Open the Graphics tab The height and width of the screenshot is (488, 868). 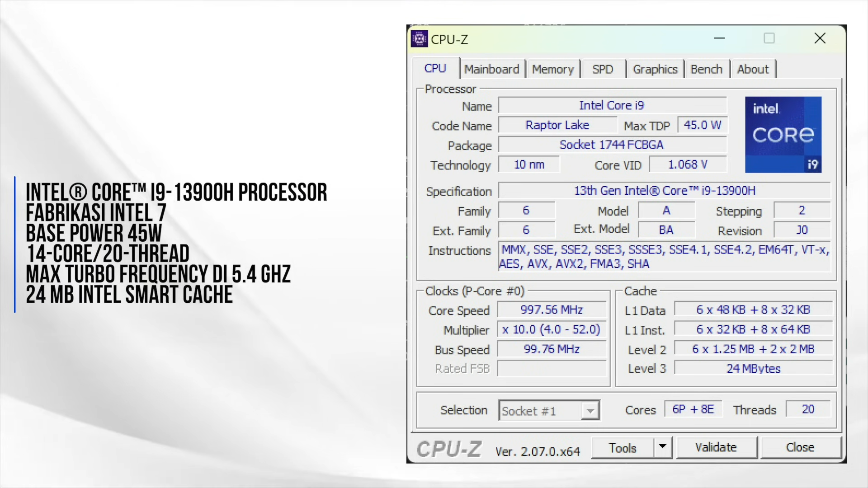[655, 69]
